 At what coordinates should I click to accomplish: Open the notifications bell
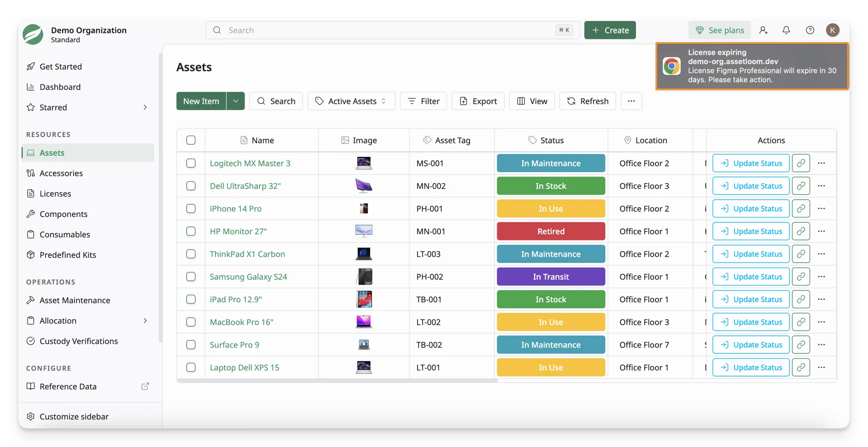(786, 30)
